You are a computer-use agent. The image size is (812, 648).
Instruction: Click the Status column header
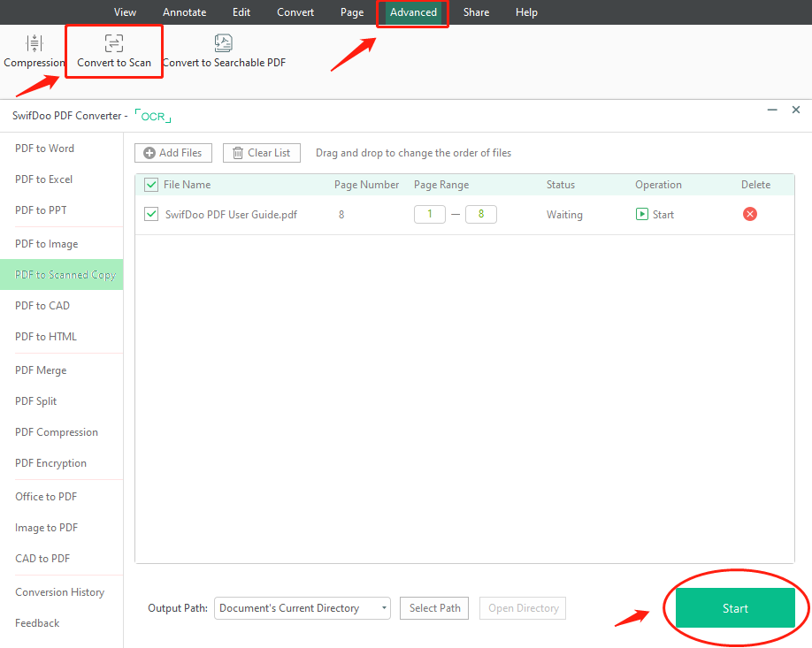tap(560, 185)
